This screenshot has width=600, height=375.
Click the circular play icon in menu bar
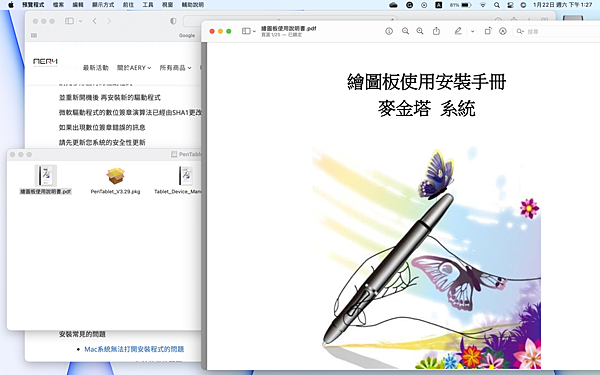424,5
